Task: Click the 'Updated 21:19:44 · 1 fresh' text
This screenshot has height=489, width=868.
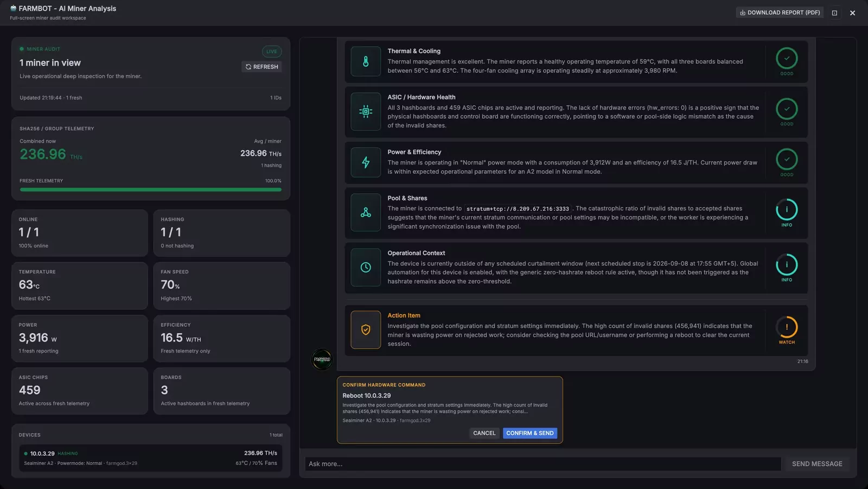Action: (x=51, y=98)
